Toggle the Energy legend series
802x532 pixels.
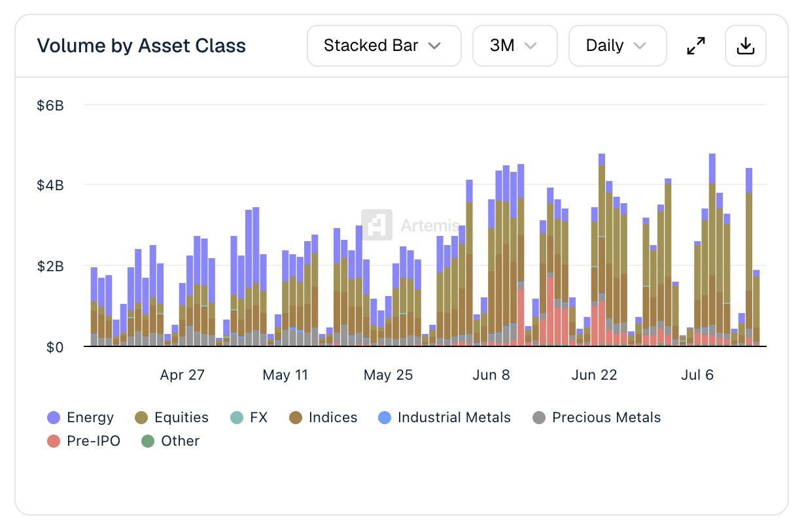[81, 418]
